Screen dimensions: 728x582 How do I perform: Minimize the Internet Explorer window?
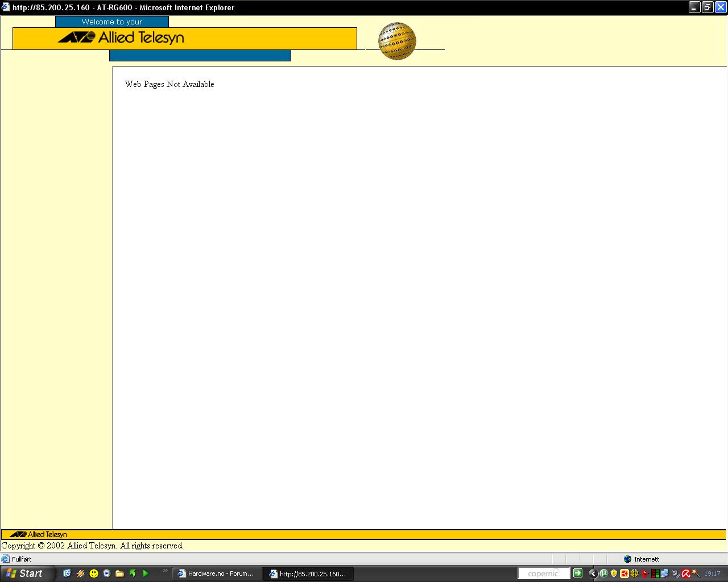tap(694, 7)
